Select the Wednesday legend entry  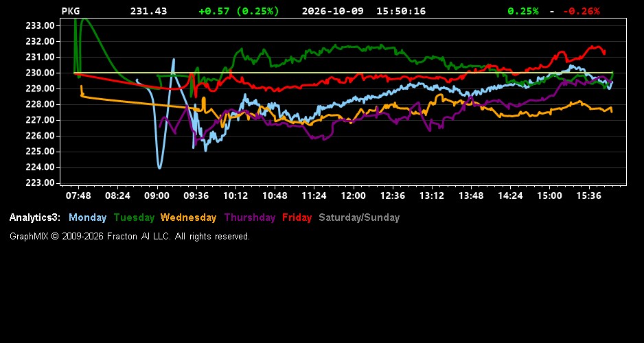[188, 217]
